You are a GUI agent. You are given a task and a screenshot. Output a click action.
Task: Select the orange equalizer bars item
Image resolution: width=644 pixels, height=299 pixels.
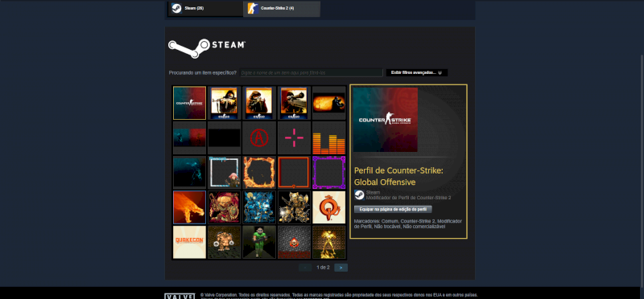[x=329, y=137]
